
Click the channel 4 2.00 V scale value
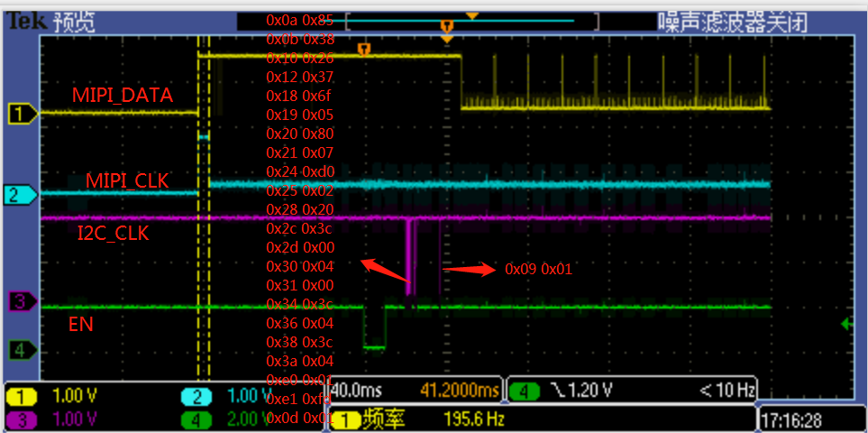tap(251, 419)
